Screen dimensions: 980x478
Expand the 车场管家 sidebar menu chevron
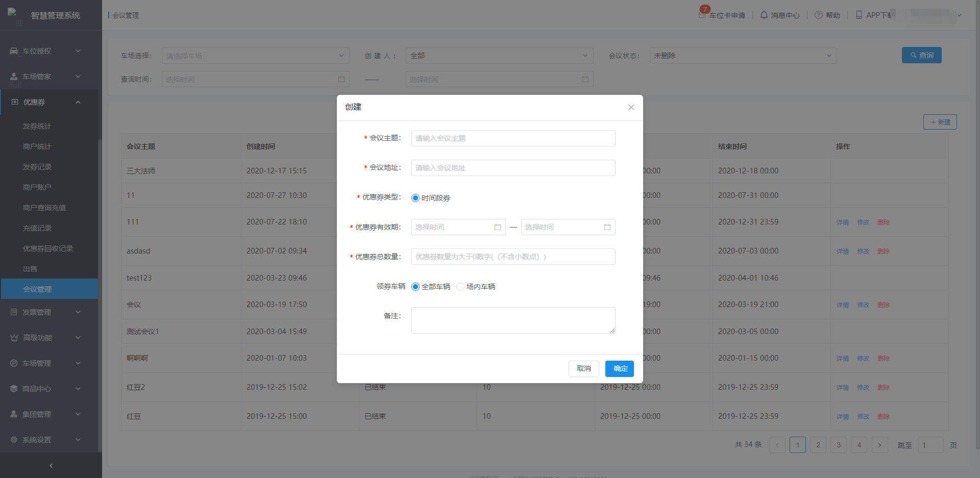pyautogui.click(x=78, y=77)
